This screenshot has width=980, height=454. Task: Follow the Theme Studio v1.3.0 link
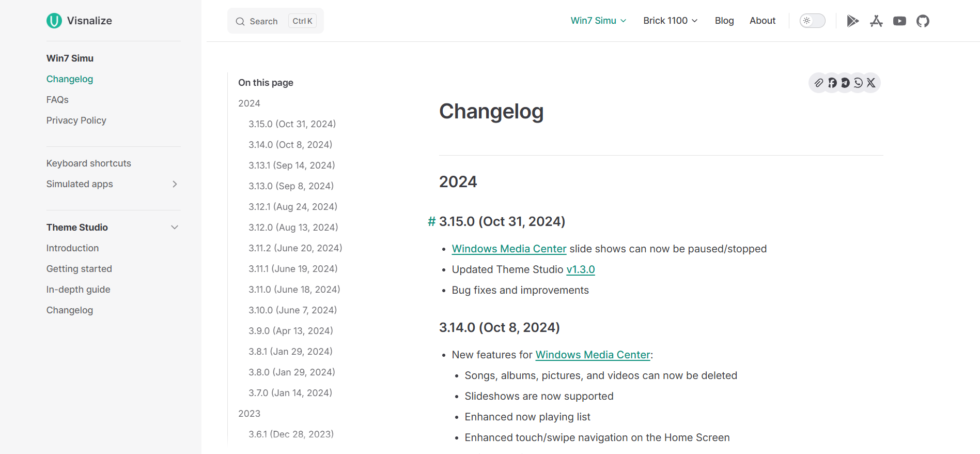pyautogui.click(x=581, y=269)
